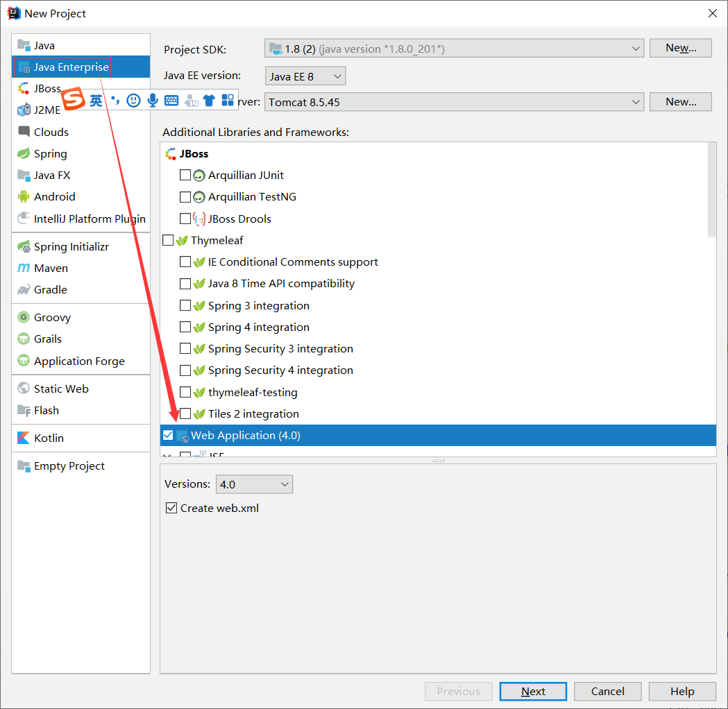
Task: Click New button next to Tomcat server
Action: point(681,101)
